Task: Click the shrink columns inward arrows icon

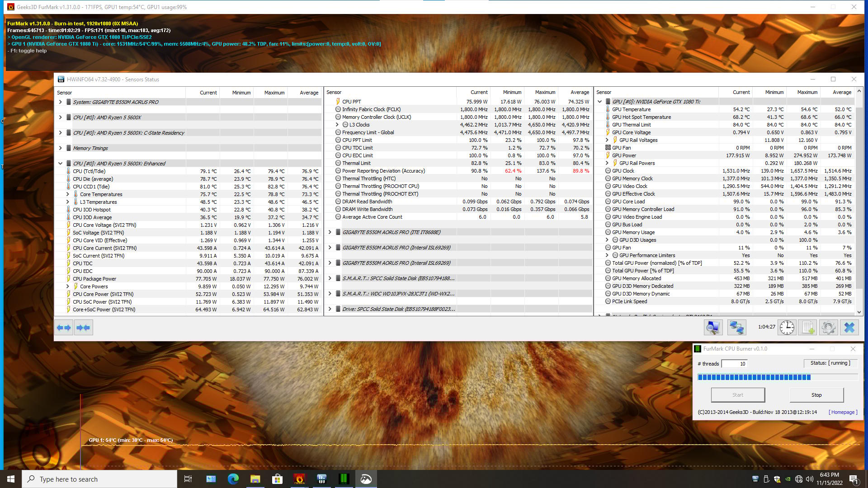Action: pos(83,328)
